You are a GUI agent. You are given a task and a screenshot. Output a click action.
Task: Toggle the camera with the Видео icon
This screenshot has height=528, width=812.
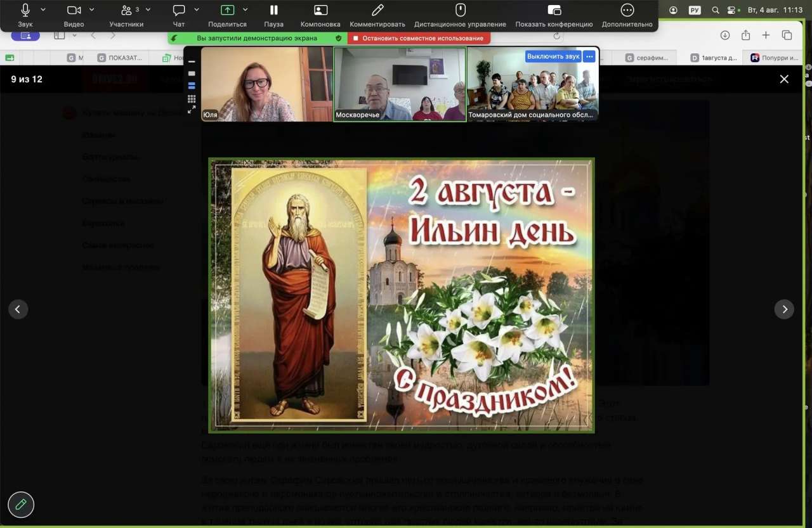pyautogui.click(x=74, y=10)
